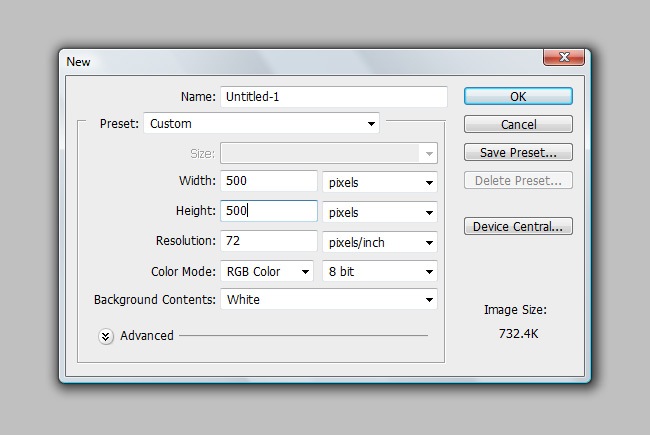This screenshot has height=435, width=650.
Task: Click the grayed-out Delete Preset button
Action: pyautogui.click(x=518, y=181)
